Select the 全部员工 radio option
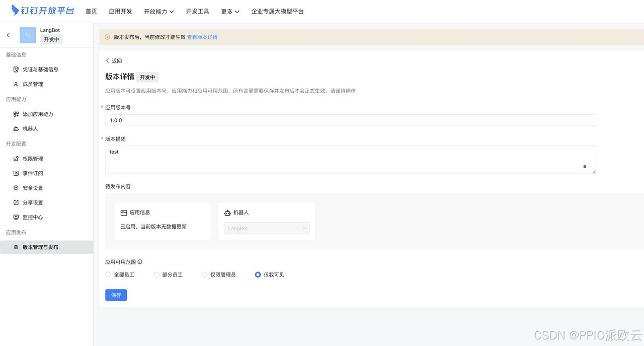 108,275
